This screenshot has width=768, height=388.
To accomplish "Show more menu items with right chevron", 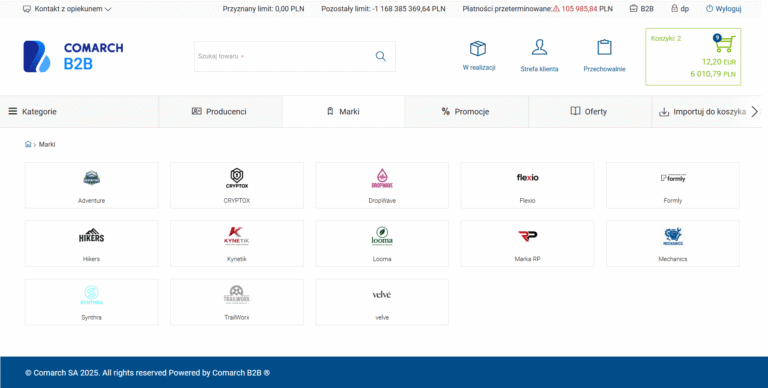I will click(x=755, y=112).
